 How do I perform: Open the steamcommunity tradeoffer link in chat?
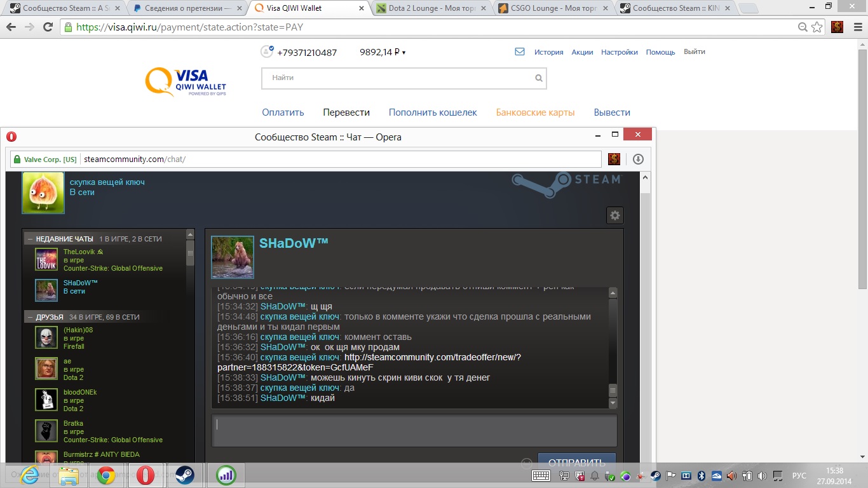[x=370, y=362]
